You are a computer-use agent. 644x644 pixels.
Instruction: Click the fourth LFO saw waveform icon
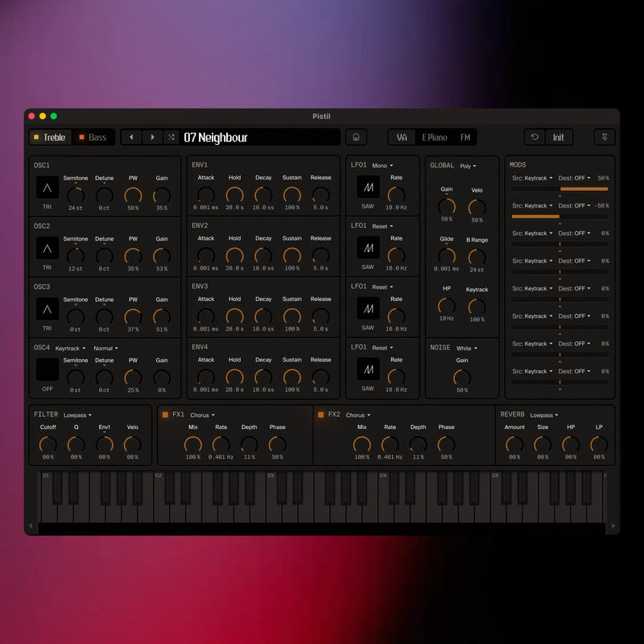(x=368, y=369)
